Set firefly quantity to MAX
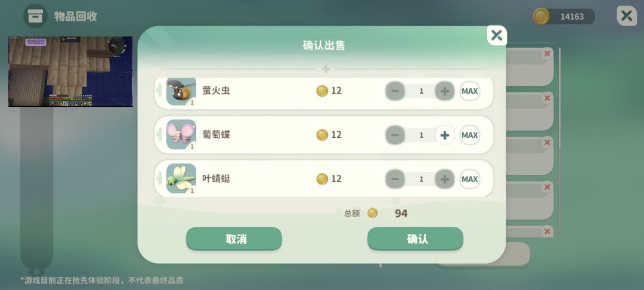 coord(469,91)
